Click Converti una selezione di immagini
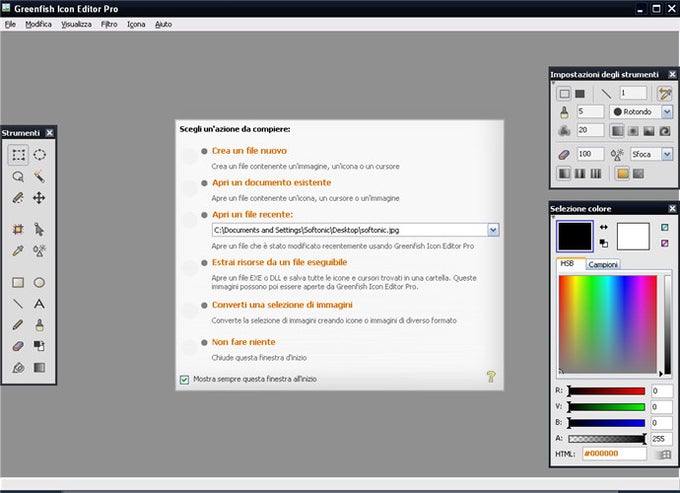Image resolution: width=680 pixels, height=493 pixels. [x=282, y=305]
